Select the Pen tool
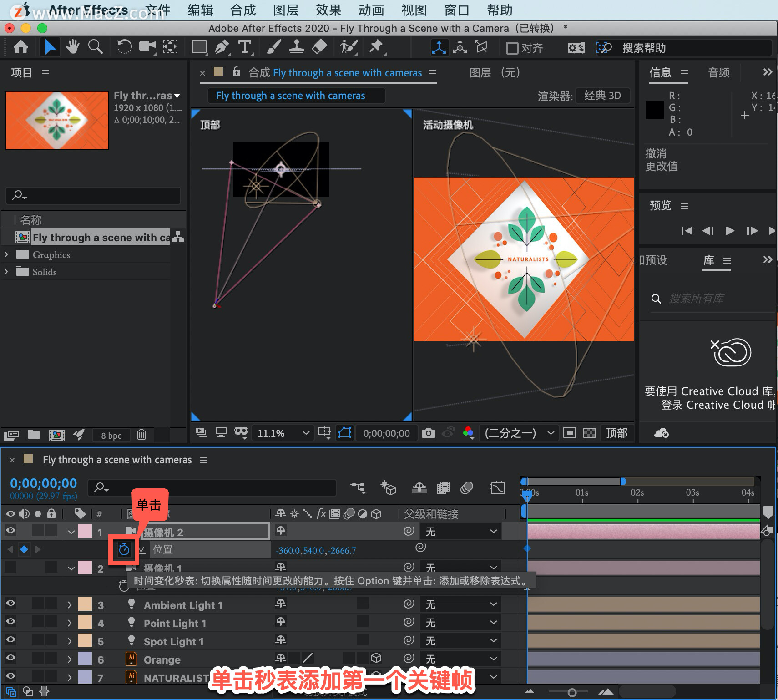The image size is (778, 700). point(222,47)
